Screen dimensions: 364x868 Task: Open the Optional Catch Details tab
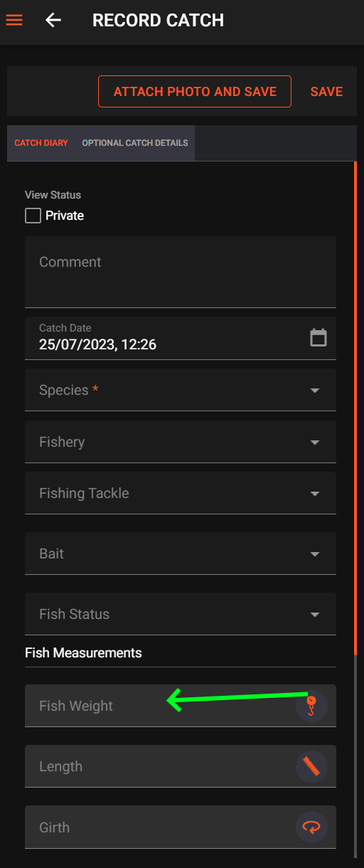pos(135,143)
